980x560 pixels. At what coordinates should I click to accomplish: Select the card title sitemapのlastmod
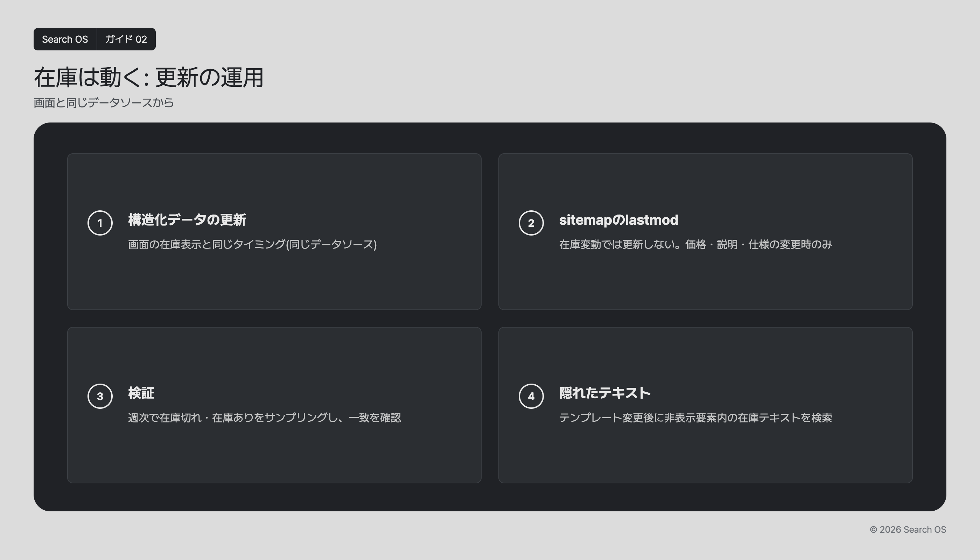point(618,220)
